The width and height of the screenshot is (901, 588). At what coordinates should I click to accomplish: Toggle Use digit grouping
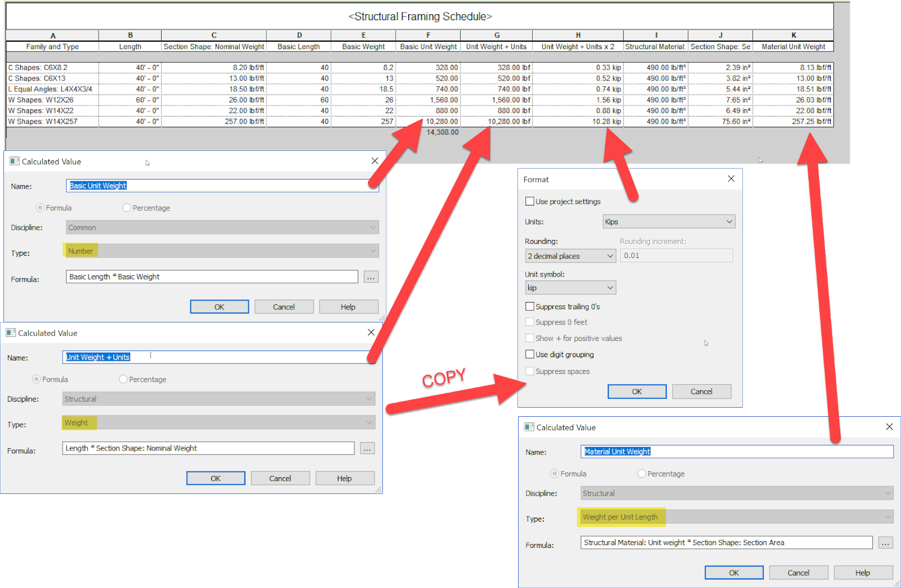pyautogui.click(x=529, y=354)
